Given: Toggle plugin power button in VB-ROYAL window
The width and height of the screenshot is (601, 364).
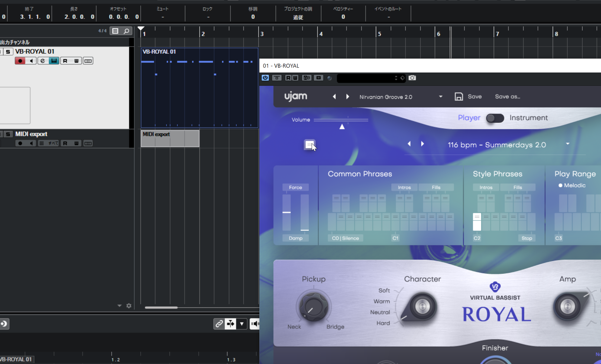Looking at the screenshot, I should tap(265, 78).
